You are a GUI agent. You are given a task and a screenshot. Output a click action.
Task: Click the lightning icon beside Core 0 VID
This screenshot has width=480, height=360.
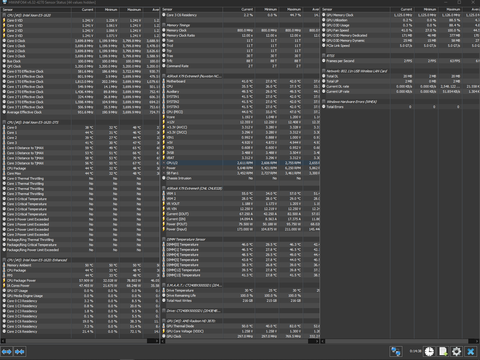4,20
